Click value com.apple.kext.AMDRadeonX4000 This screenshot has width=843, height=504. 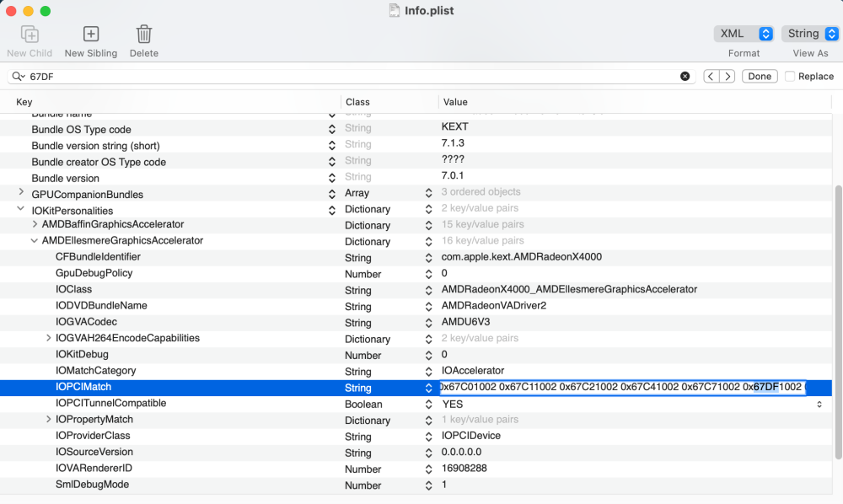522,257
